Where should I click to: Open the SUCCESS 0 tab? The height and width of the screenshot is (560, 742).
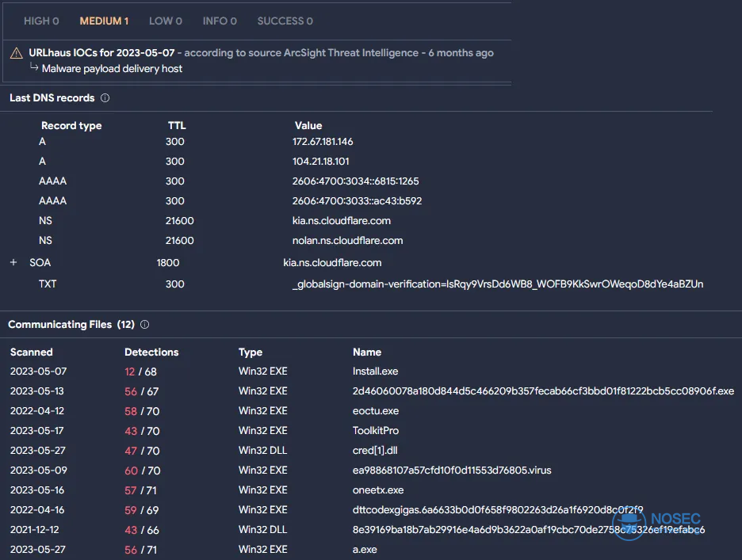[x=285, y=21]
